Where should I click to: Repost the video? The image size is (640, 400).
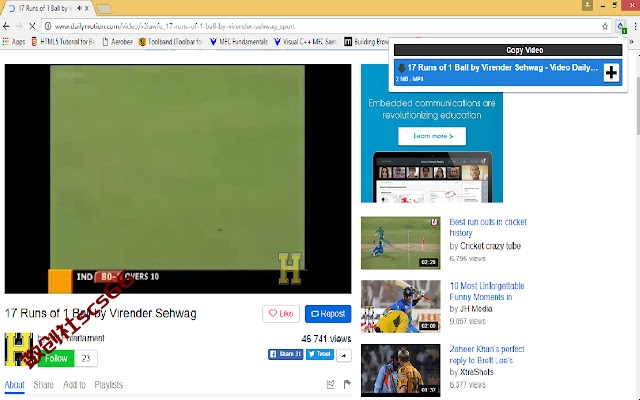point(328,314)
